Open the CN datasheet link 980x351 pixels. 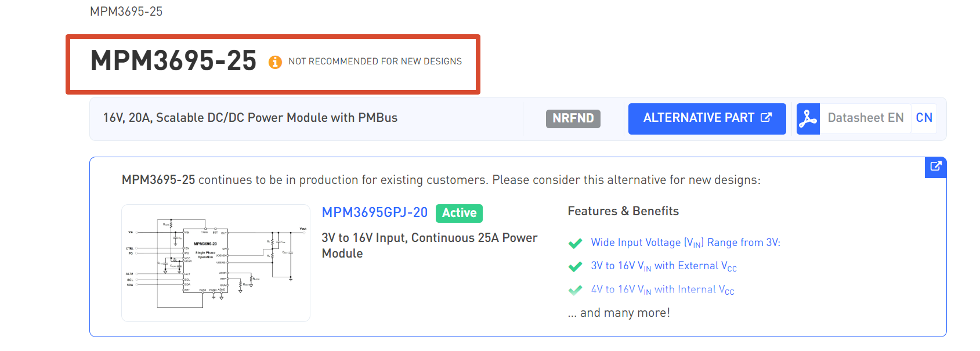click(x=924, y=118)
